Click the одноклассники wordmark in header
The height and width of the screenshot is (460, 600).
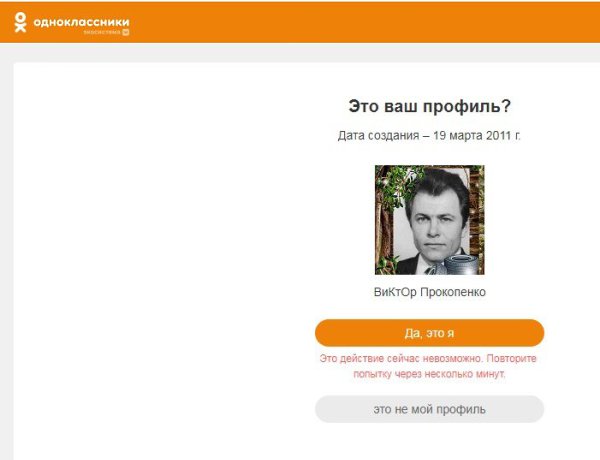[81, 22]
